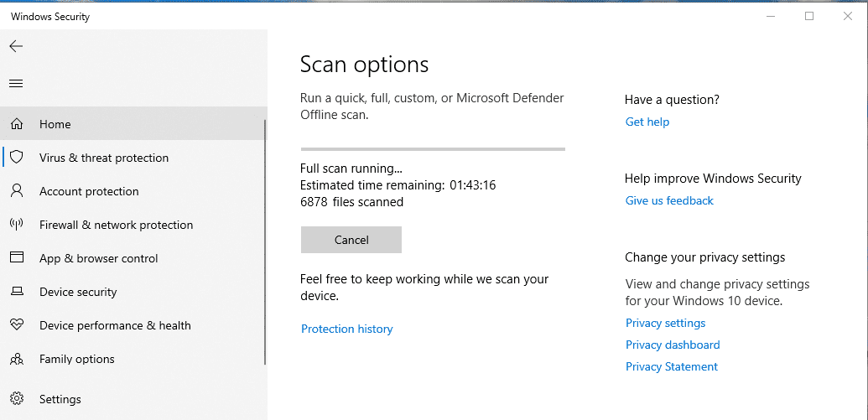This screenshot has height=420, width=868.
Task: Click the Device security laptop icon
Action: pyautogui.click(x=17, y=292)
